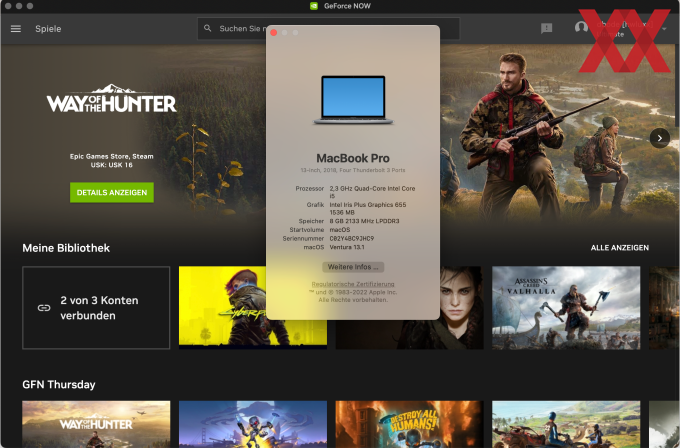Image resolution: width=680 pixels, height=448 pixels.
Task: Focus the Suchen Sie search field
Action: [328, 29]
